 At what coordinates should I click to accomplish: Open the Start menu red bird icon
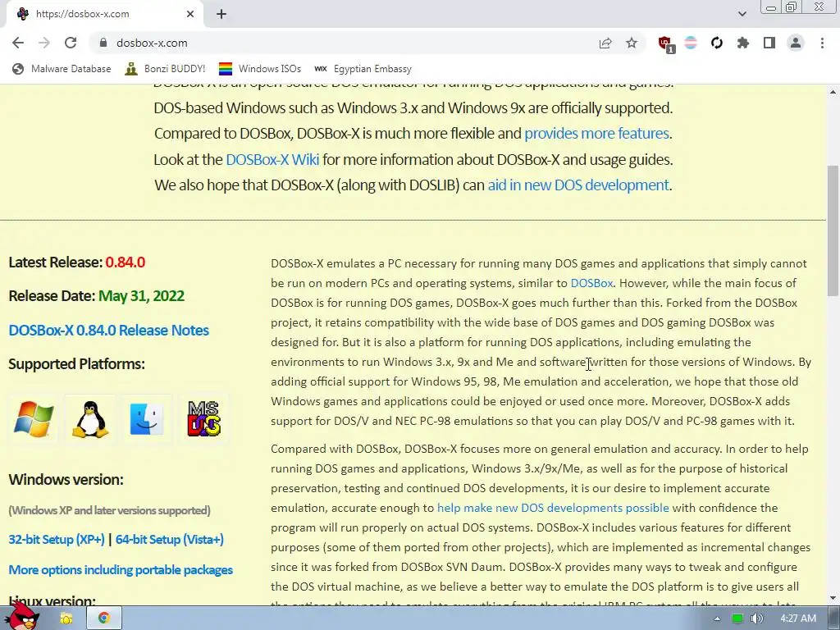(x=21, y=617)
